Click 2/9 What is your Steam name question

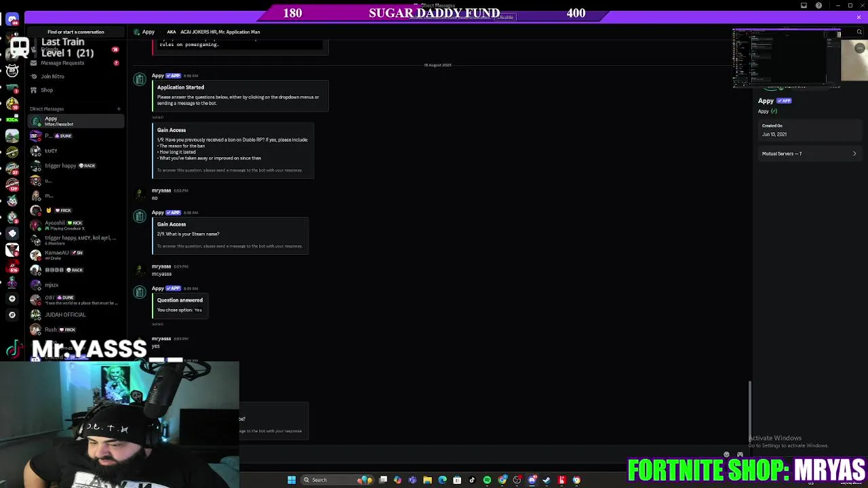189,234
